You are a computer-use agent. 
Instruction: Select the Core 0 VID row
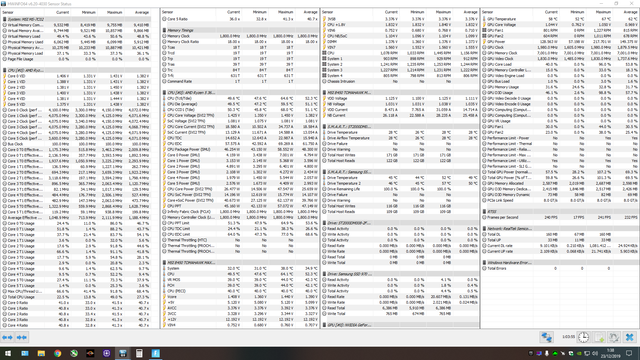(x=76, y=76)
